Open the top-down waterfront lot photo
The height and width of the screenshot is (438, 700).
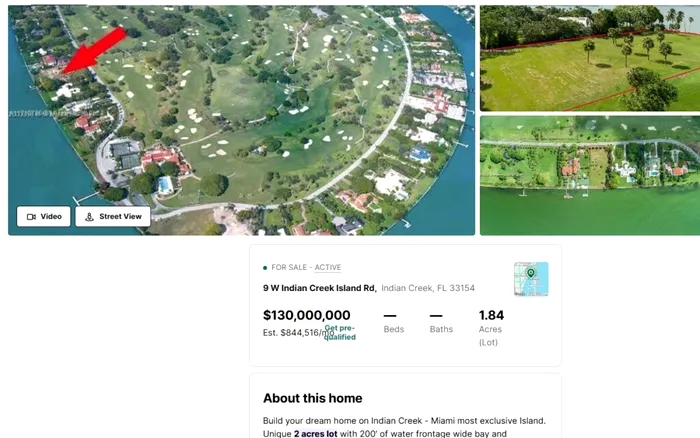(x=590, y=175)
